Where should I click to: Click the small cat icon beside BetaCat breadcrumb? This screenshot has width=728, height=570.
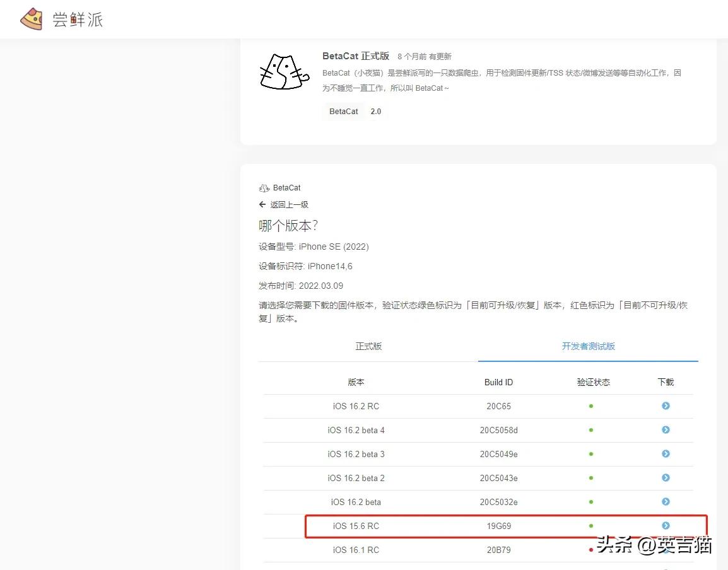pyautogui.click(x=264, y=187)
